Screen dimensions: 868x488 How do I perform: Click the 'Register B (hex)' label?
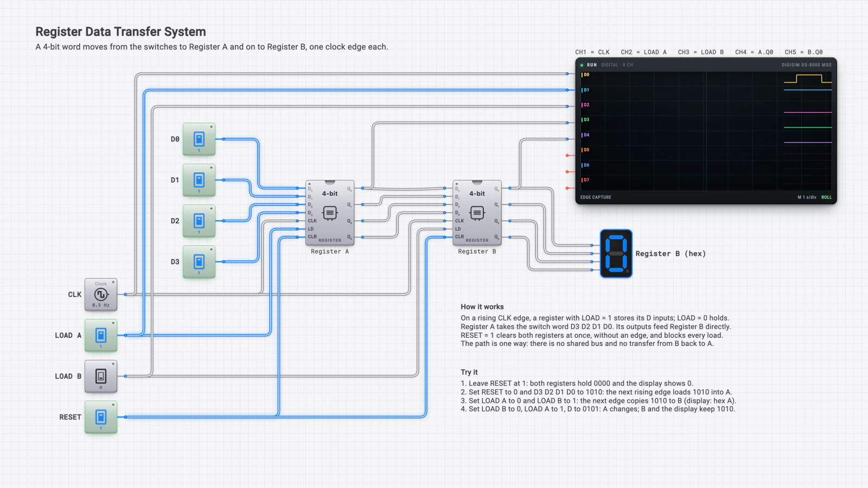pyautogui.click(x=671, y=254)
